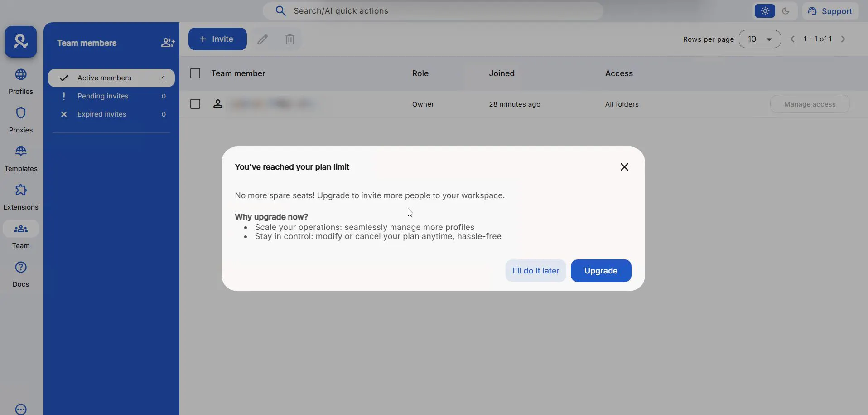868x415 pixels.
Task: Go to next page chevron
Action: tap(844, 39)
